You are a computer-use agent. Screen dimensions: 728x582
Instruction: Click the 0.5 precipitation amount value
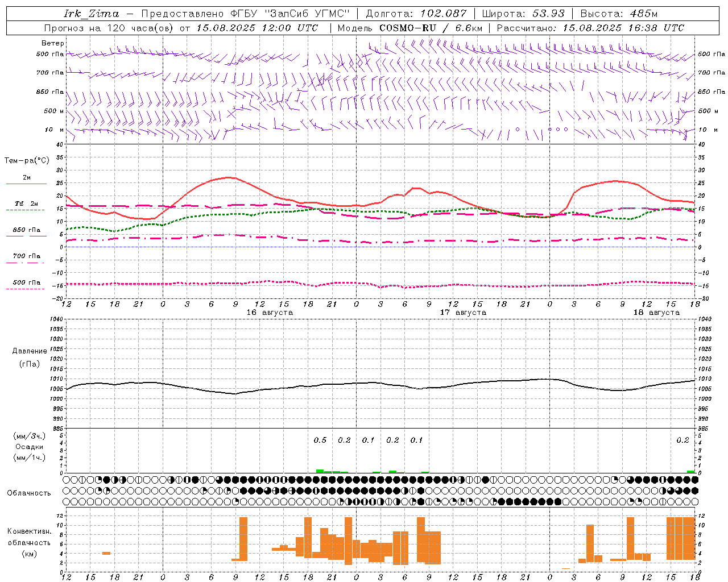[x=320, y=440]
